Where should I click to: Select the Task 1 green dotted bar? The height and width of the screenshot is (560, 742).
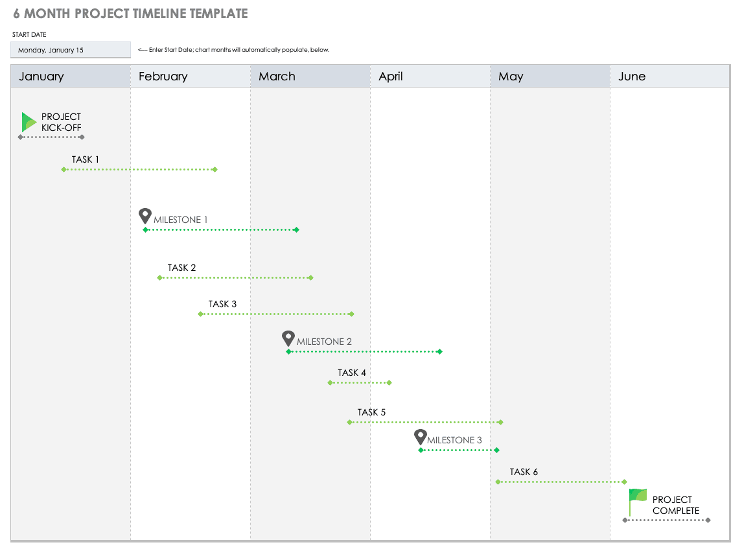pyautogui.click(x=139, y=169)
